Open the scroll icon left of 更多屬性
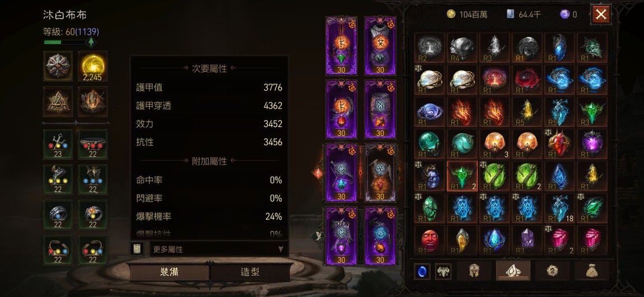This screenshot has height=297, width=644. [x=137, y=249]
